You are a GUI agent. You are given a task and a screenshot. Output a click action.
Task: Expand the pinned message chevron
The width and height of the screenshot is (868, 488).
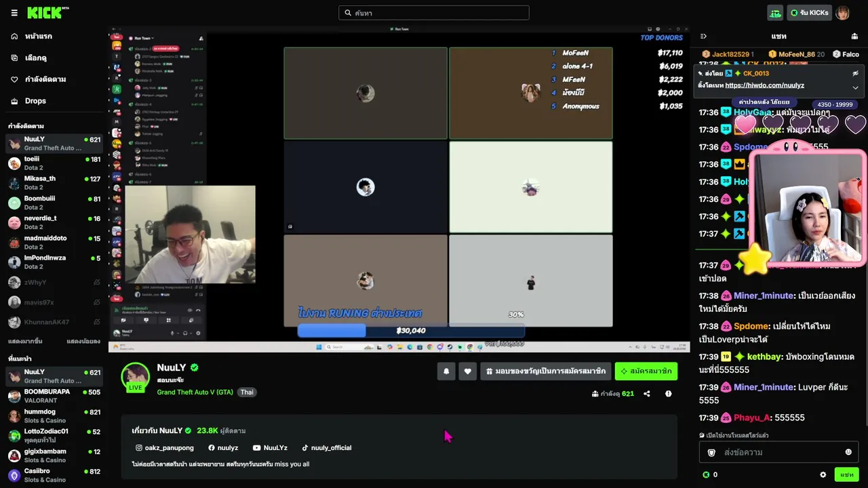coord(855,87)
